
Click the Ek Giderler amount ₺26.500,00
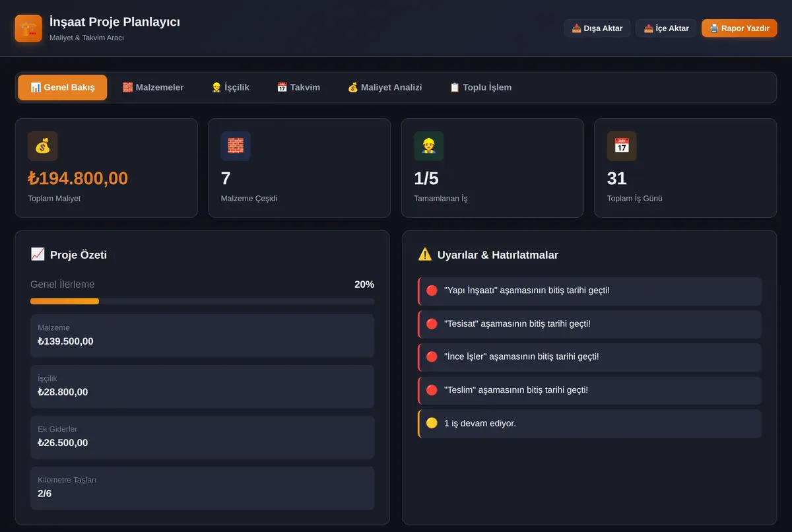point(63,443)
